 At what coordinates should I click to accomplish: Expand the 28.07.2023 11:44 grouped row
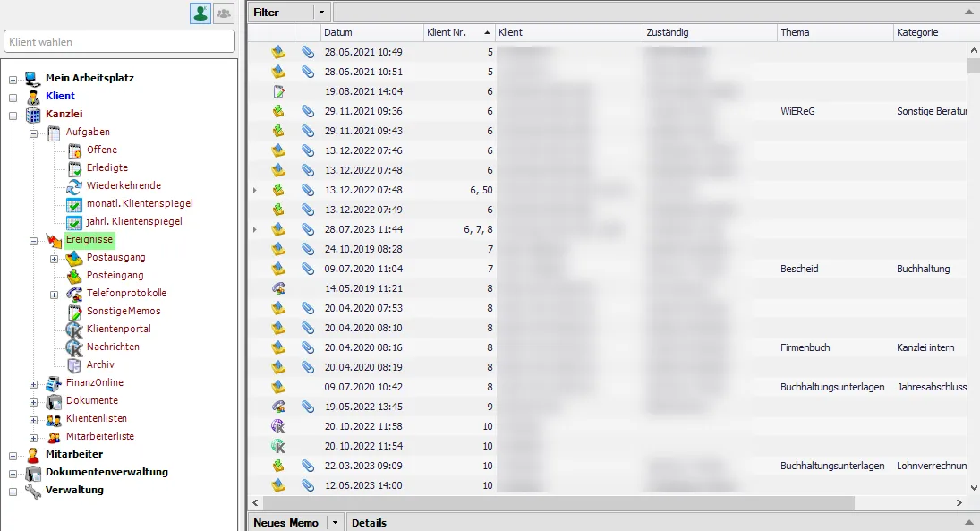pos(254,229)
